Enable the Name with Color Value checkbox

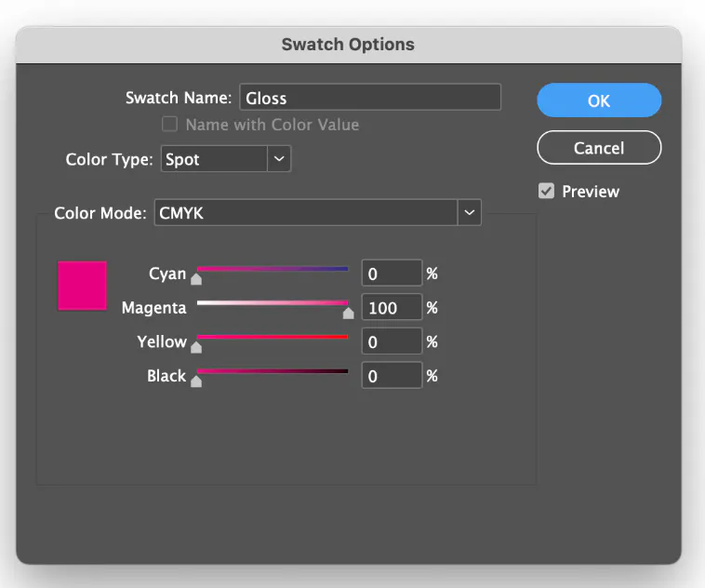[170, 125]
